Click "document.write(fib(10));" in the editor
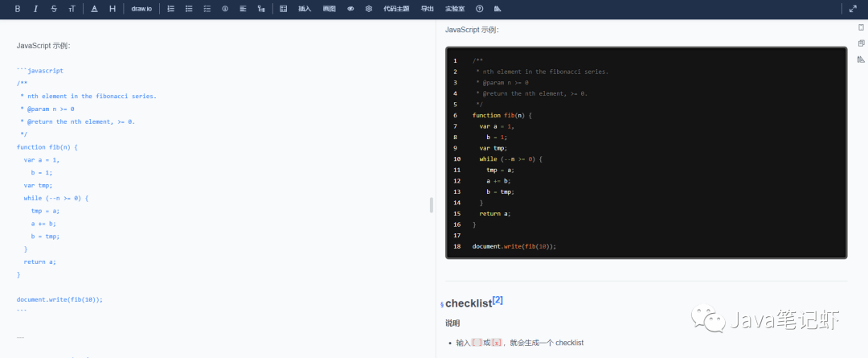The height and width of the screenshot is (358, 868). (x=59, y=300)
